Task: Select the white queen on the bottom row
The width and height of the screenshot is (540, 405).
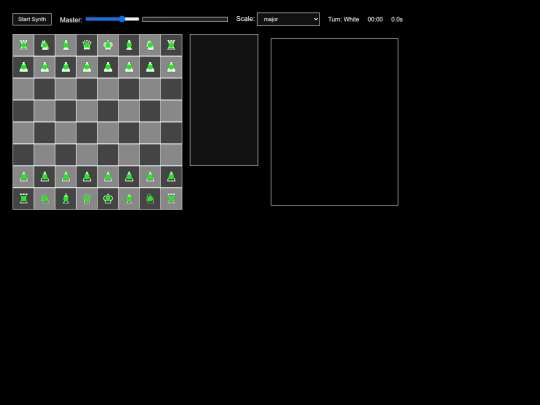Action: pyautogui.click(x=87, y=199)
